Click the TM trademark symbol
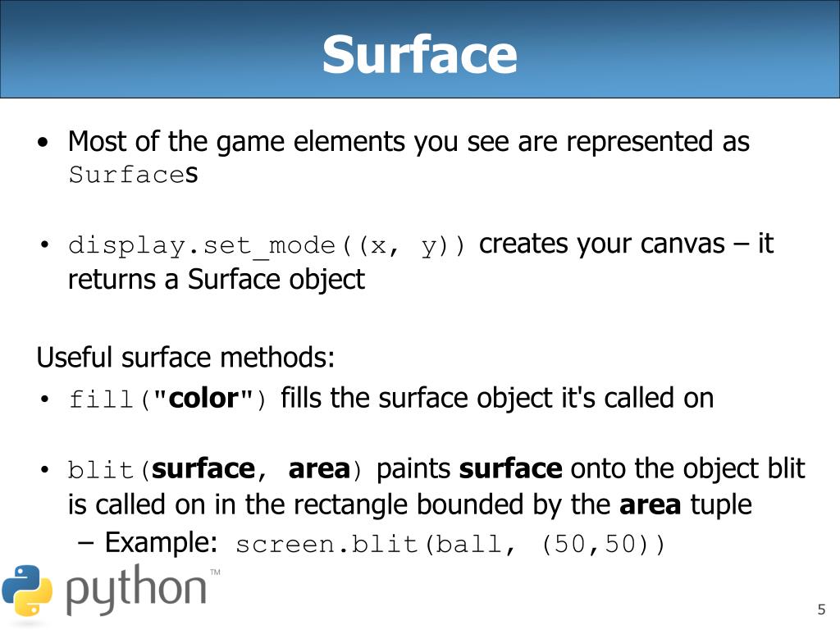 (216, 572)
